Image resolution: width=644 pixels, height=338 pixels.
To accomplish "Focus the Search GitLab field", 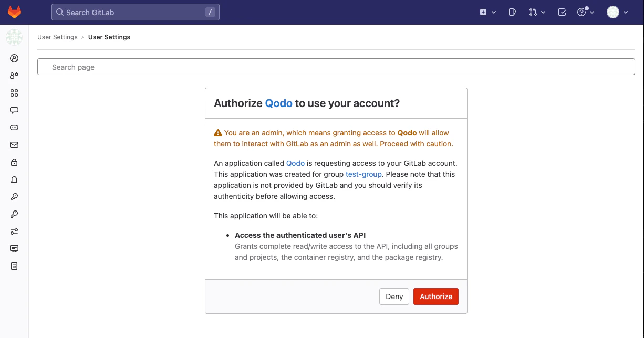I will pyautogui.click(x=136, y=12).
